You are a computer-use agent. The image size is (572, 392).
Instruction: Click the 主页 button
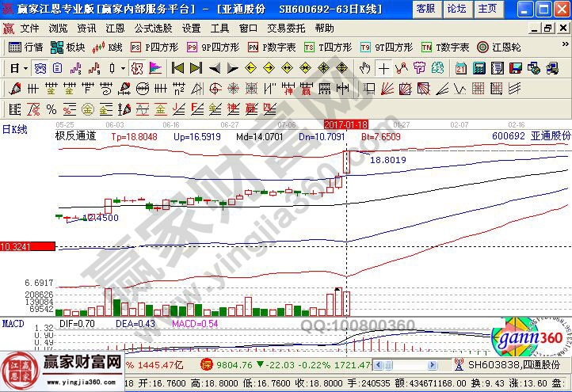tap(488, 9)
